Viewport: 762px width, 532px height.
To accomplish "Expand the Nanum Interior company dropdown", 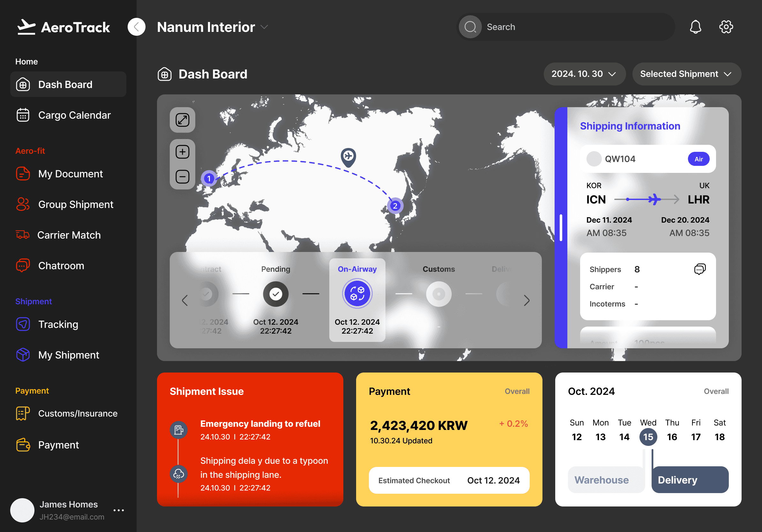I will (x=265, y=27).
